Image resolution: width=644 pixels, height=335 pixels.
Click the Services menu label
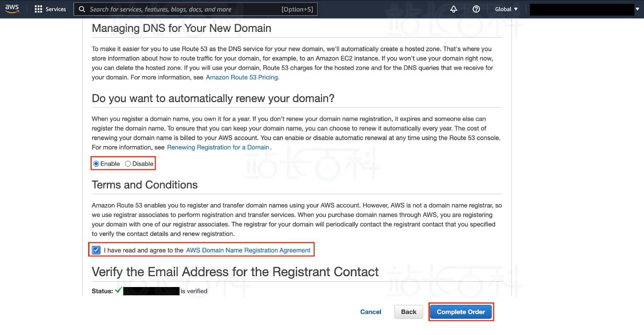(56, 9)
